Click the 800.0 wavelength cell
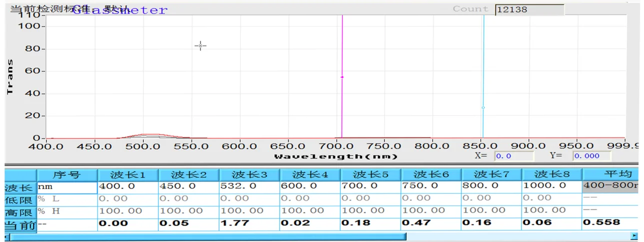The width and height of the screenshot is (644, 242). coord(492,188)
